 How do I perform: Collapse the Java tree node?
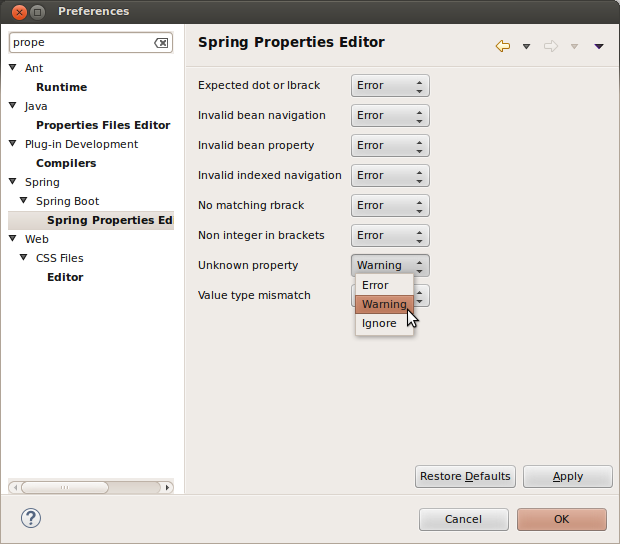pos(13,106)
